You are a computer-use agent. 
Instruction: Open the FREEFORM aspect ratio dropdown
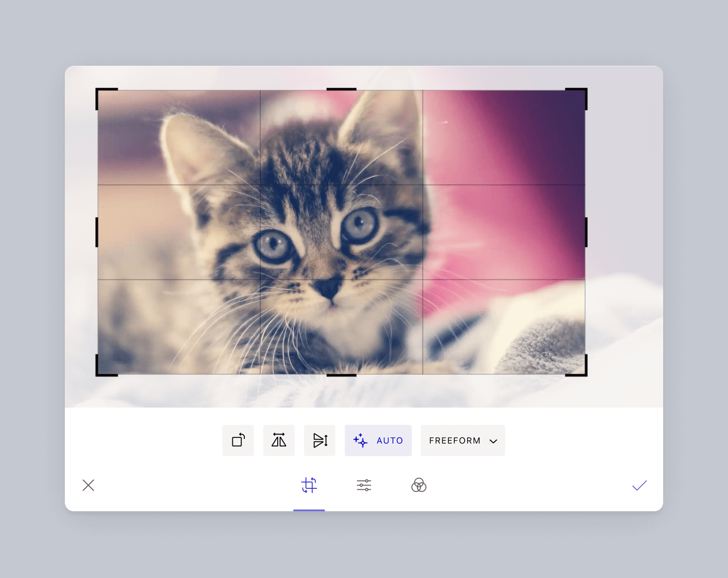tap(462, 440)
